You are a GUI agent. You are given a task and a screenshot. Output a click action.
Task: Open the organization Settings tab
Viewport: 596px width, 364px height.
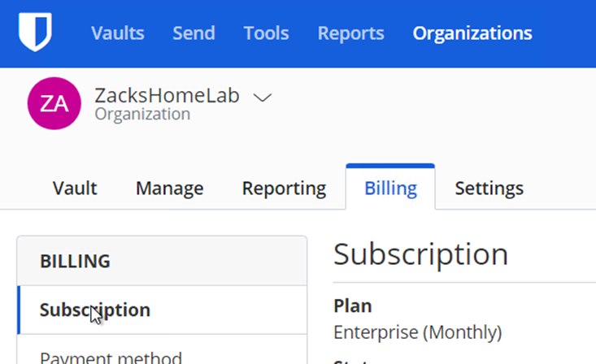489,188
